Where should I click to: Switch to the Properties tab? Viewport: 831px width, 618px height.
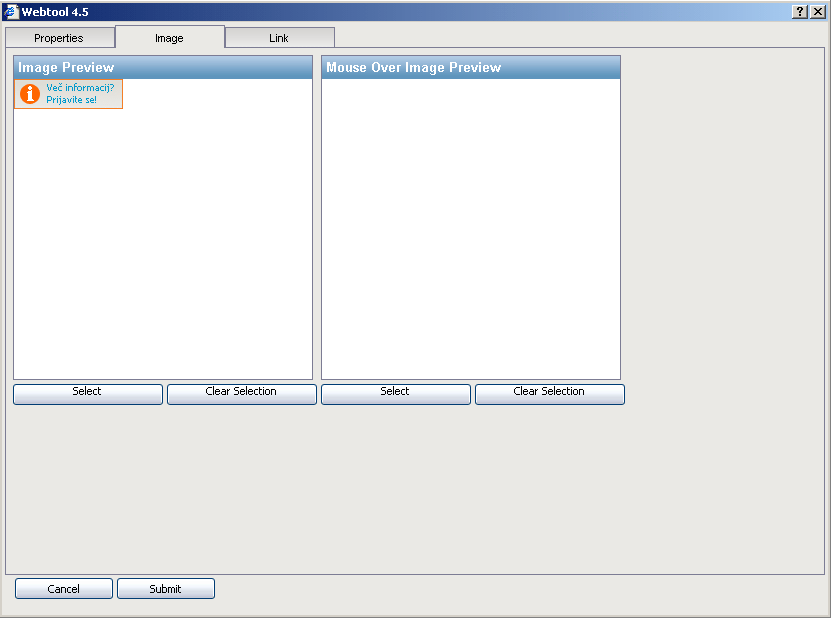point(59,38)
